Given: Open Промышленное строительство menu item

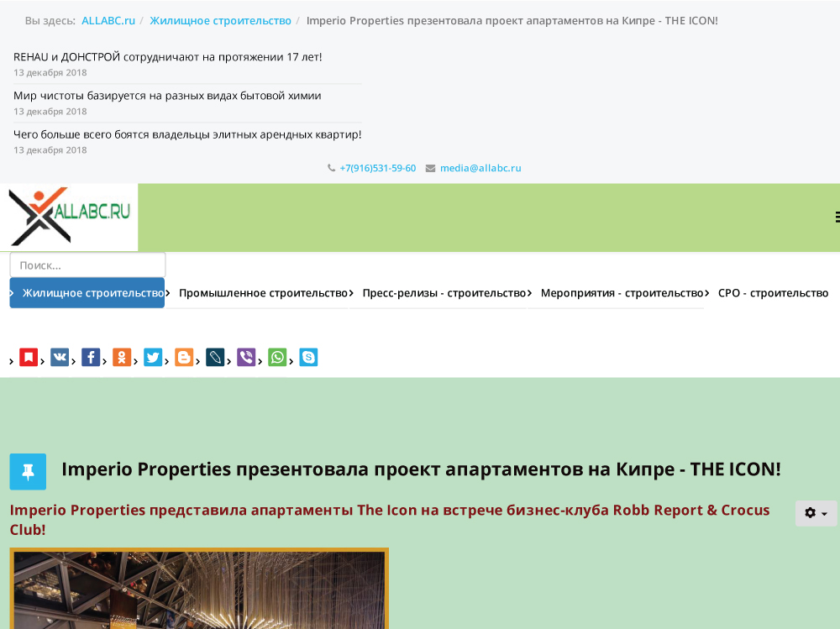Looking at the screenshot, I should (263, 293).
